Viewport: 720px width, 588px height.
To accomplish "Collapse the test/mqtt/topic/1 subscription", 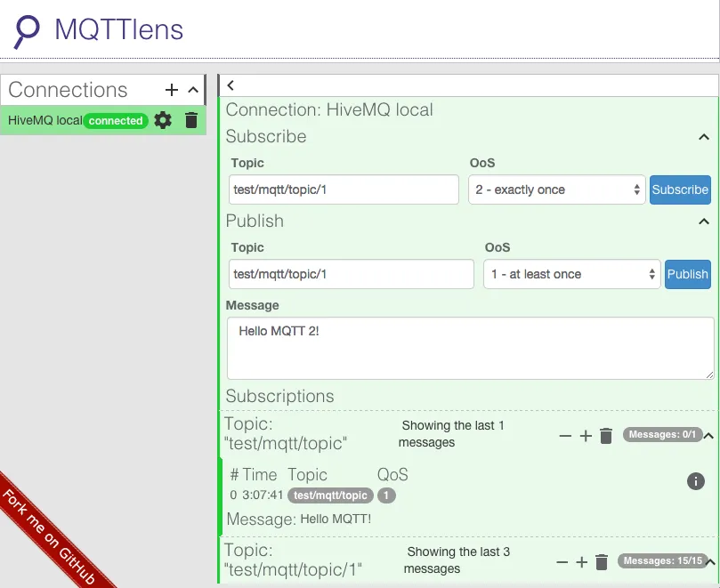I will click(710, 562).
